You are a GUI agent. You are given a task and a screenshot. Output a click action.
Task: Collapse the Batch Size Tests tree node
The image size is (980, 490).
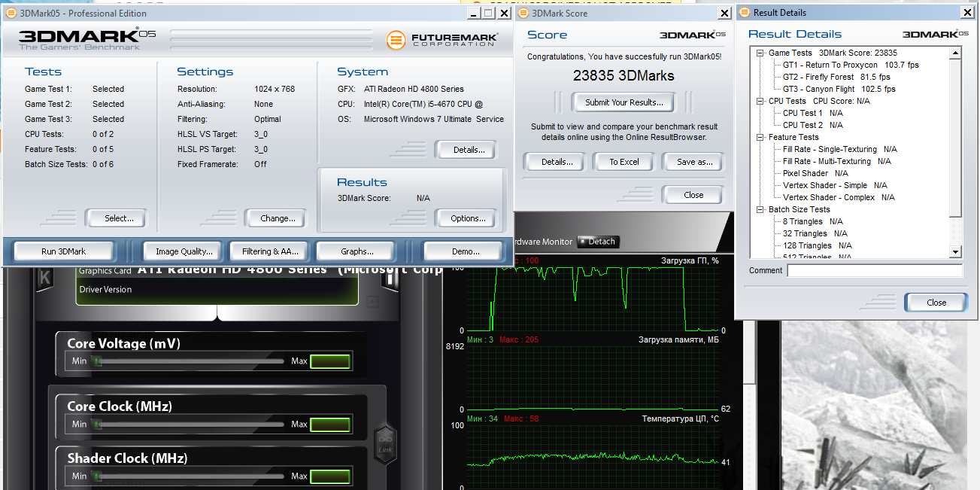pos(760,209)
